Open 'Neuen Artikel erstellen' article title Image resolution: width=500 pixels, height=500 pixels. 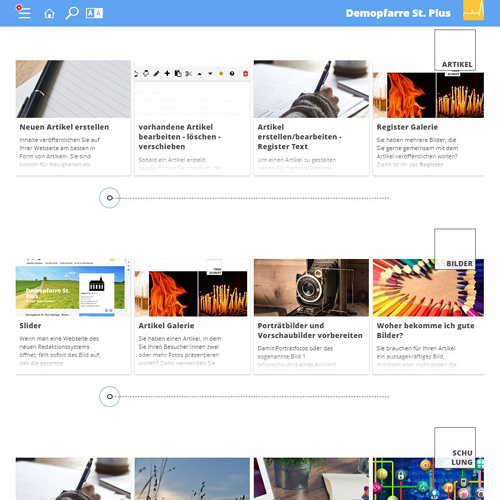pos(64,127)
